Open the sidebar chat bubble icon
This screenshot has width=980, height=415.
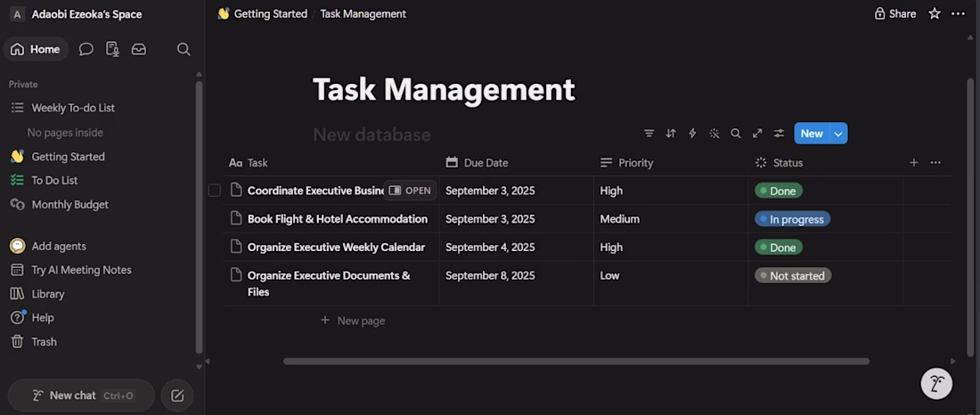[86, 49]
